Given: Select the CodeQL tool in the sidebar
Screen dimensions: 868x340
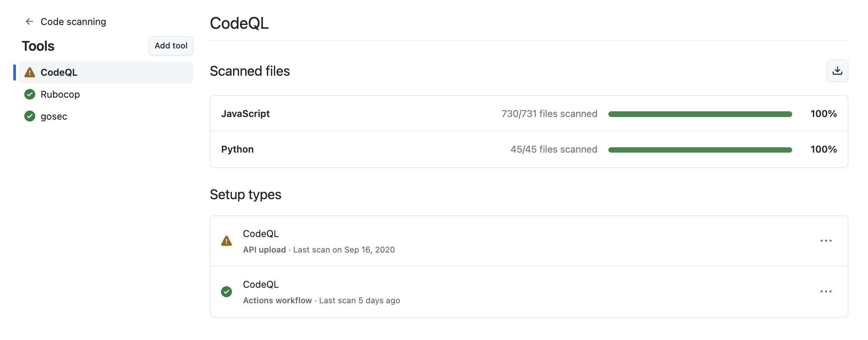Looking at the screenshot, I should click(x=59, y=72).
